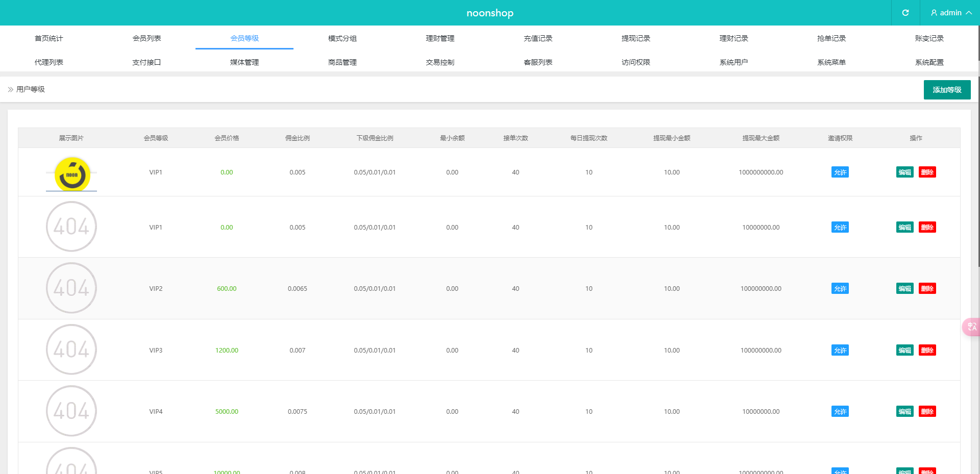Click the 5000.00 price cell

point(227,411)
